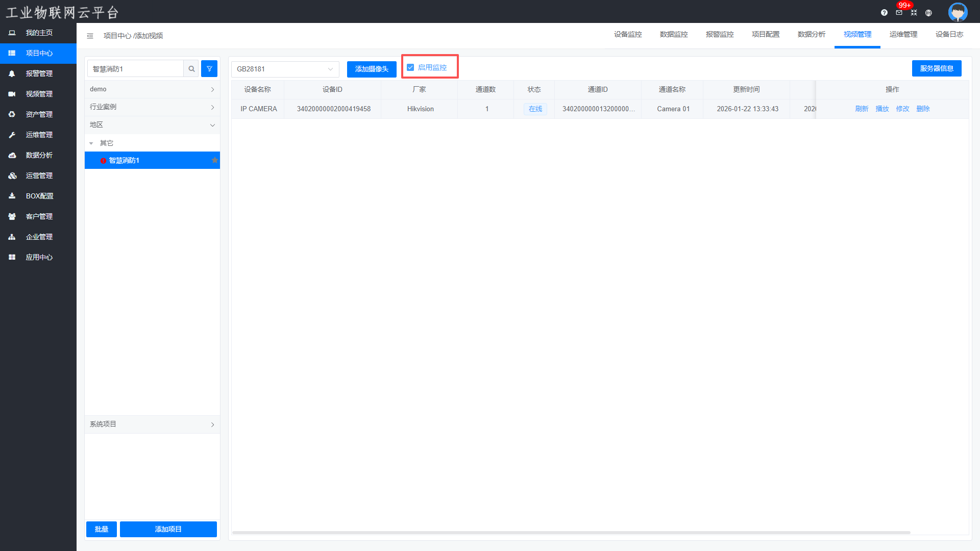The height and width of the screenshot is (551, 980).
Task: Click the horizontal scrollbar under the table
Action: click(x=571, y=533)
